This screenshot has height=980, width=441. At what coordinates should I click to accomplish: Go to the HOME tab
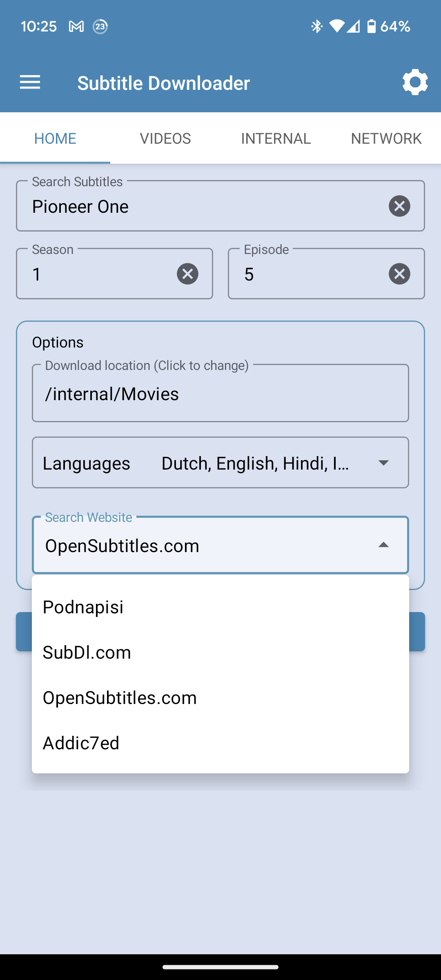(55, 138)
